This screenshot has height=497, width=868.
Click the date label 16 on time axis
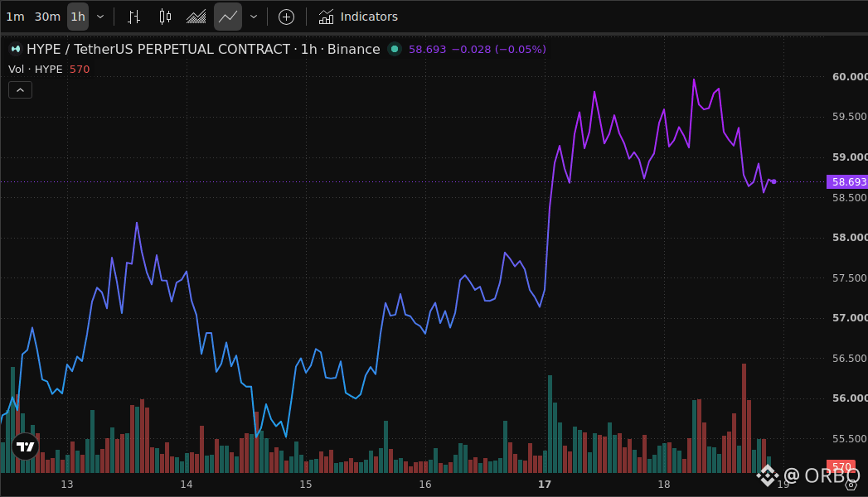coord(425,485)
